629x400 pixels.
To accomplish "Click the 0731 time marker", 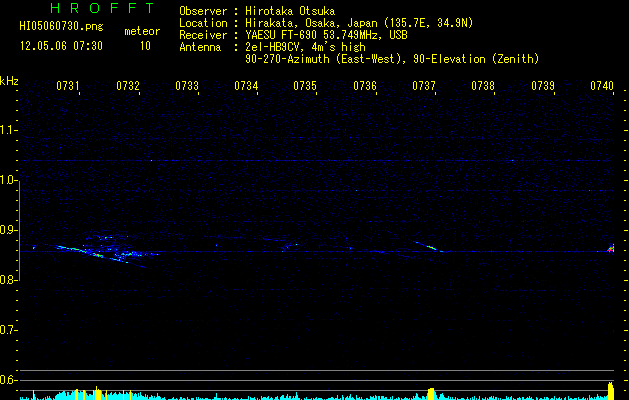I will coord(67,86).
